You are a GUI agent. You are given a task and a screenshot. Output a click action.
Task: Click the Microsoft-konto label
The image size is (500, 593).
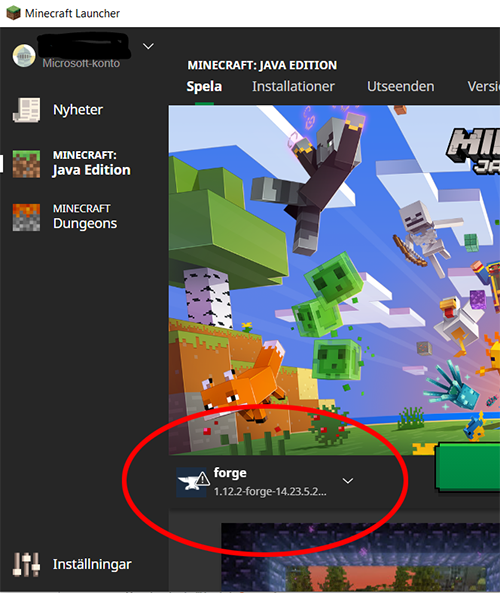point(81,63)
